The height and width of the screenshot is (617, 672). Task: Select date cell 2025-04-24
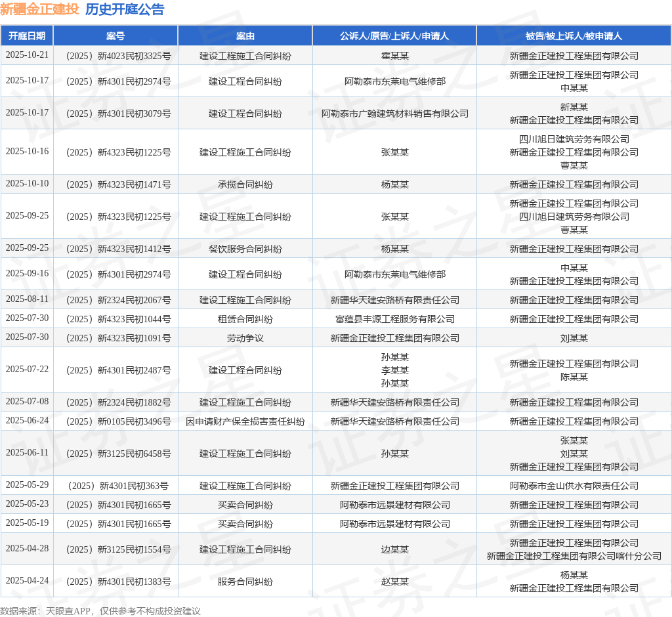27,581
